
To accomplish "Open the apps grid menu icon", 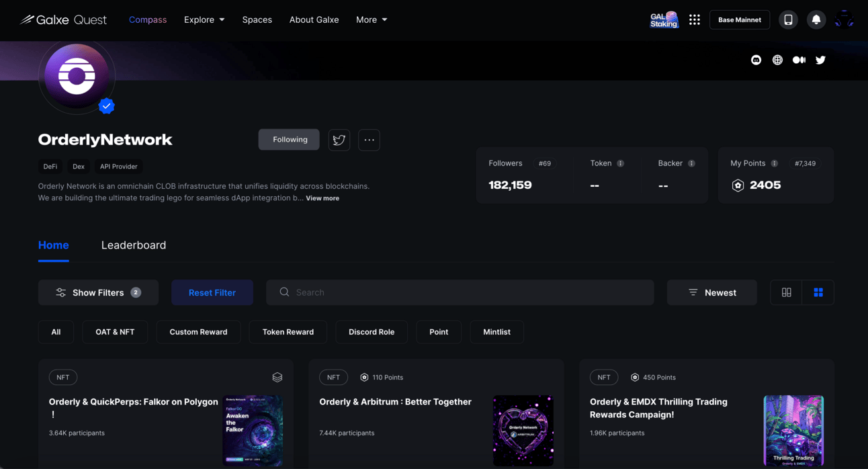I will pos(695,19).
